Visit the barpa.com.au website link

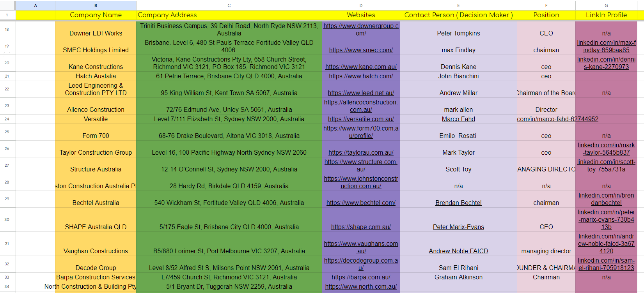pyautogui.click(x=361, y=277)
